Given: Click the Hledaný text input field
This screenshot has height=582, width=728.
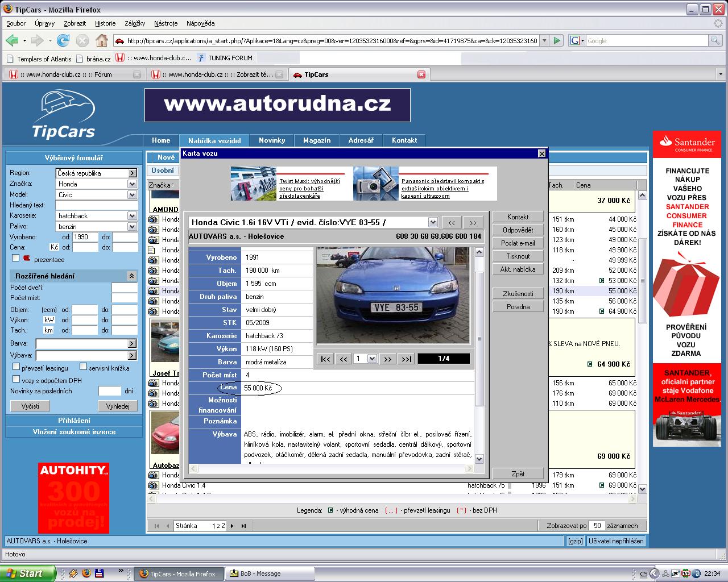Looking at the screenshot, I should coord(96,205).
